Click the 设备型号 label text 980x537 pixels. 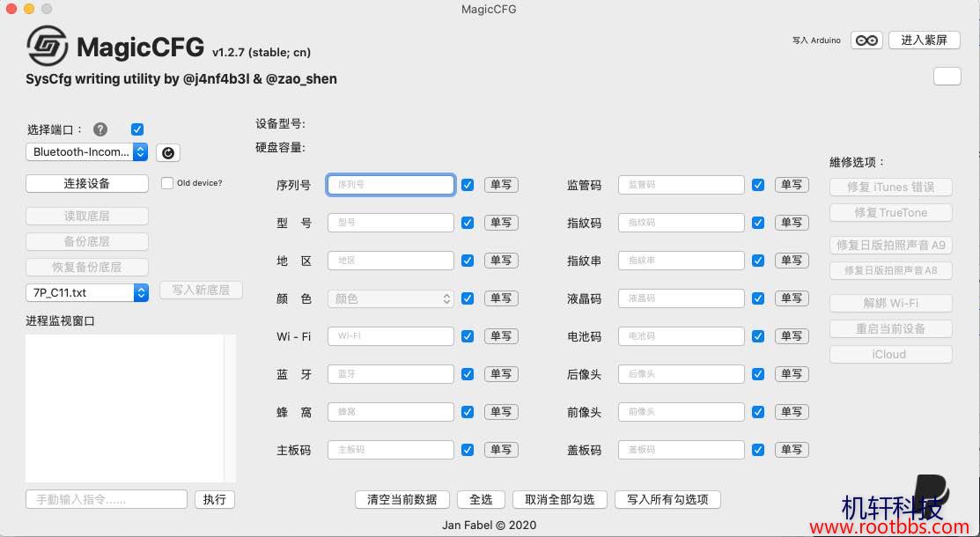pyautogui.click(x=281, y=124)
